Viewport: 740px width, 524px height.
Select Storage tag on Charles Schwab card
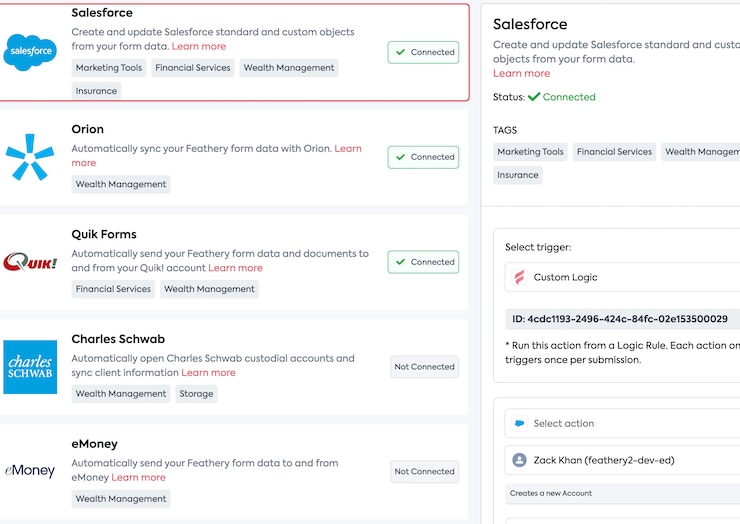click(x=196, y=394)
